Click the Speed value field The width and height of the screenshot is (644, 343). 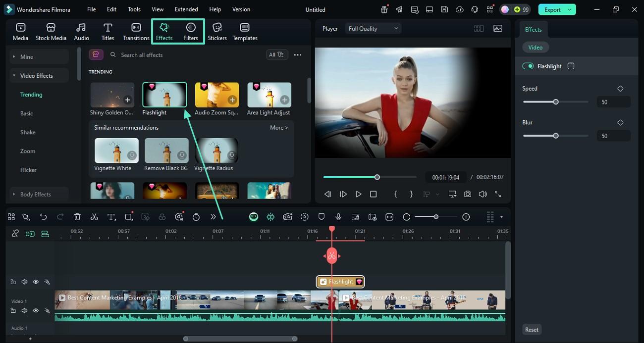(x=613, y=102)
